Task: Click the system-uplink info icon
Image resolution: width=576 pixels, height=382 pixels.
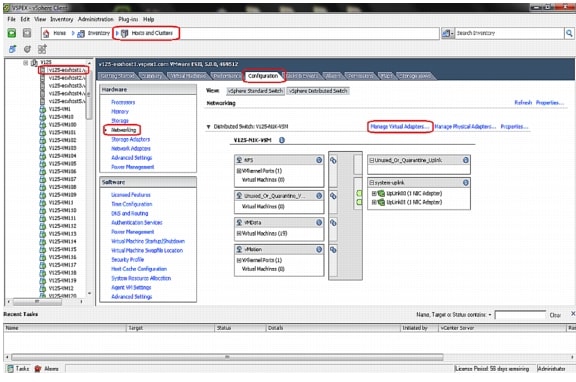Action: [465, 183]
